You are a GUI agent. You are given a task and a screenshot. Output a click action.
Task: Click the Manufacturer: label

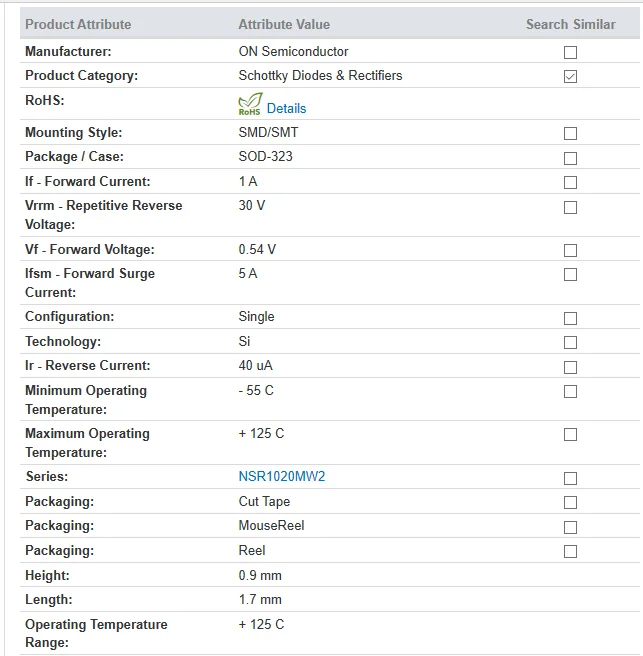pyautogui.click(x=68, y=51)
